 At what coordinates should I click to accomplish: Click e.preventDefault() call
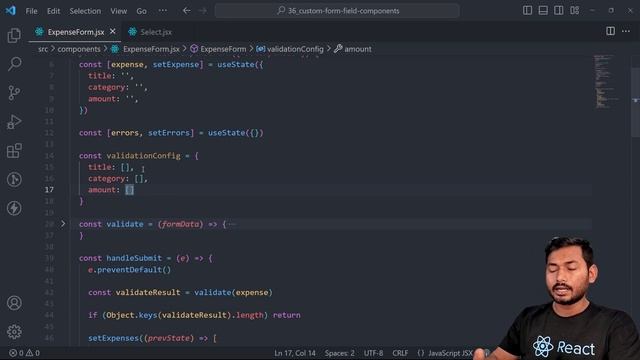pyautogui.click(x=129, y=269)
